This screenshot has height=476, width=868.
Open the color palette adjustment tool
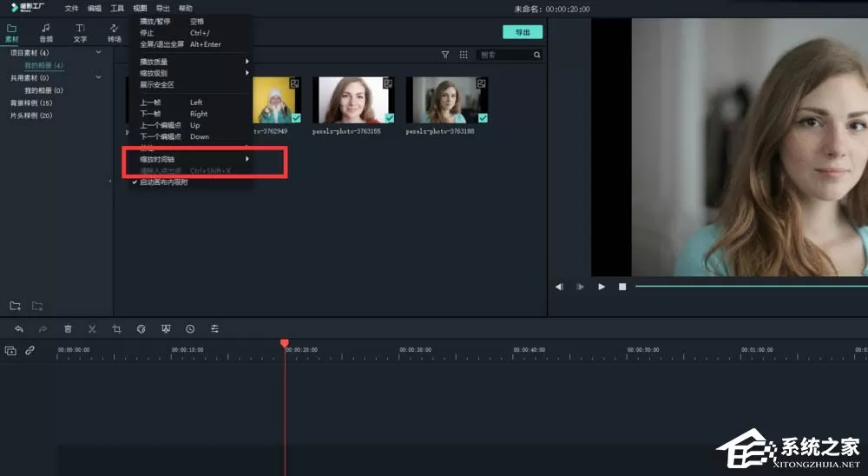141,329
